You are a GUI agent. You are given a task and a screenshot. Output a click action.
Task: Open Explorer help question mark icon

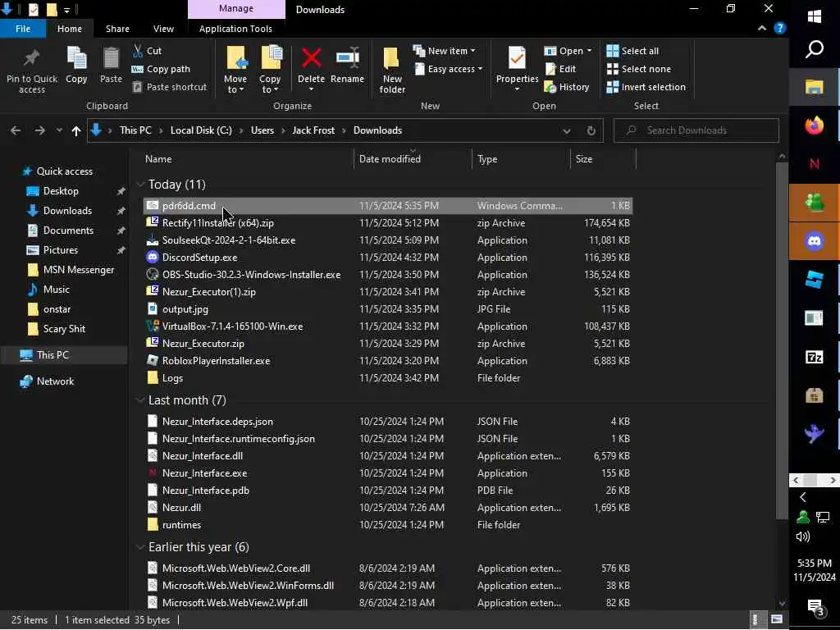[x=780, y=28]
